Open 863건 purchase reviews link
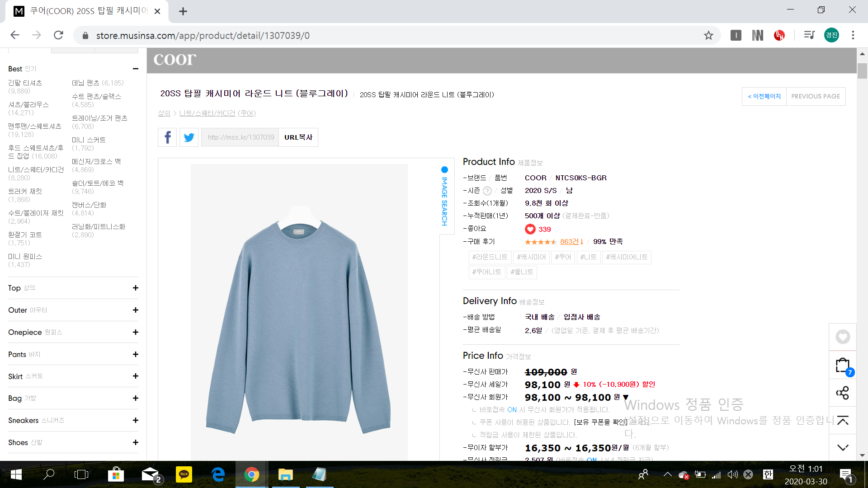Viewport: 868px width, 488px height. tap(569, 242)
